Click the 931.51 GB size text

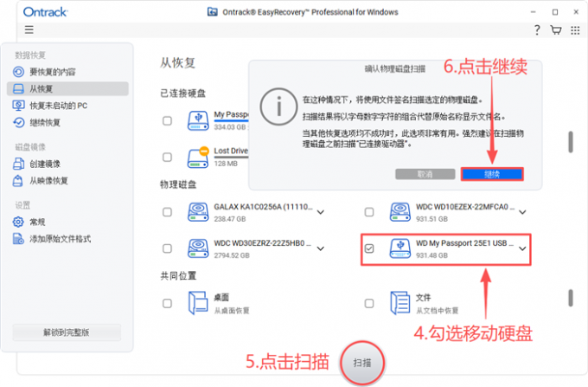coord(431,219)
